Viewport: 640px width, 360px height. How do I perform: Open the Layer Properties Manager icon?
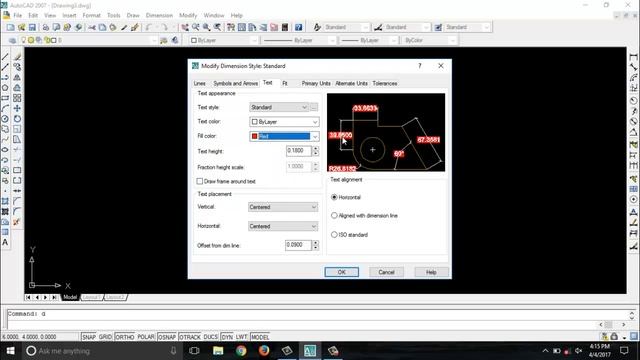tap(13, 40)
